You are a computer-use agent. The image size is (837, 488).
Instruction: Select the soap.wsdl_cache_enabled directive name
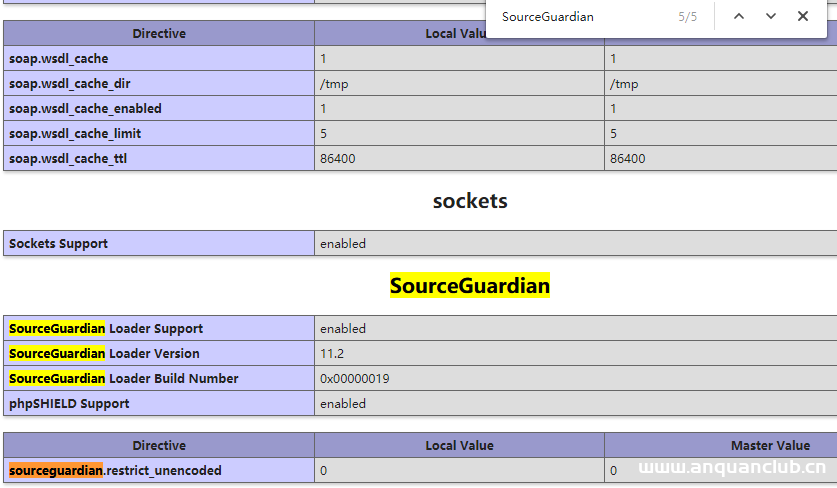(x=85, y=109)
